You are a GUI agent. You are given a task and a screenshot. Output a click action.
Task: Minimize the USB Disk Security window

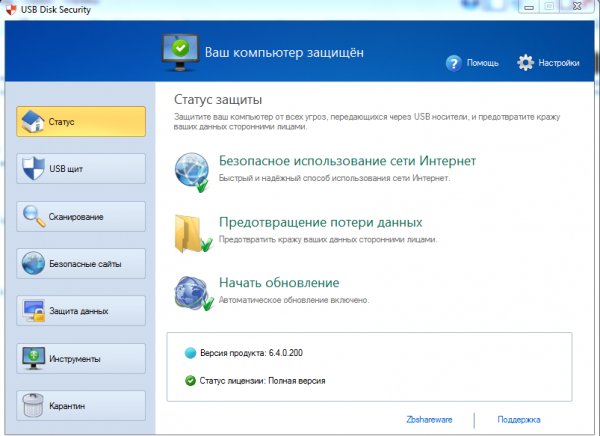[x=529, y=7]
